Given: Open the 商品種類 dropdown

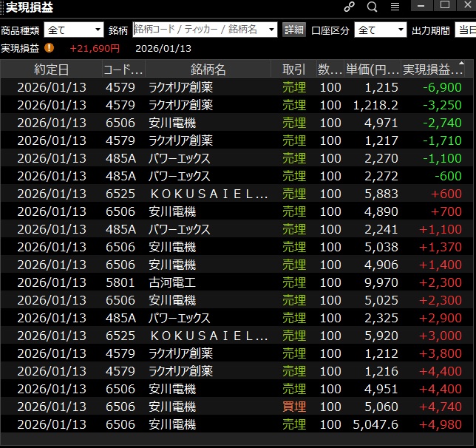Looking at the screenshot, I should [74, 30].
